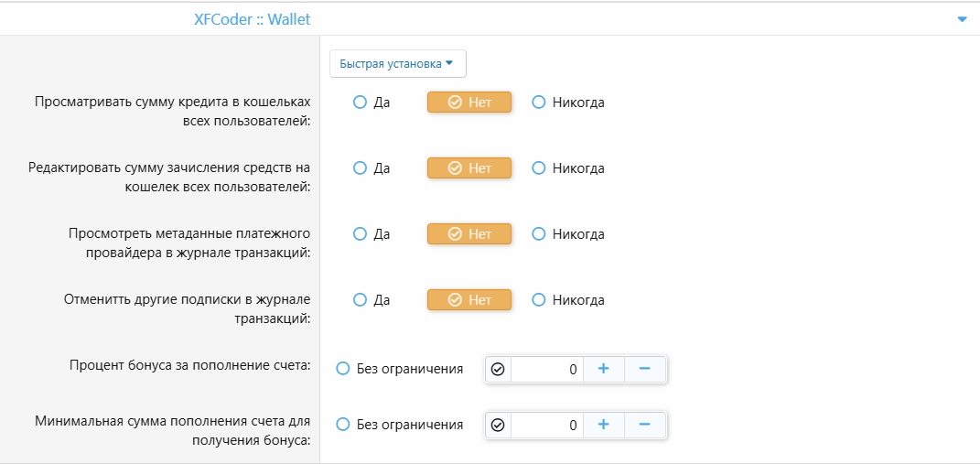This screenshot has height=464, width=980.
Task: Open the Быстрая установка dropdown
Action: click(398, 64)
